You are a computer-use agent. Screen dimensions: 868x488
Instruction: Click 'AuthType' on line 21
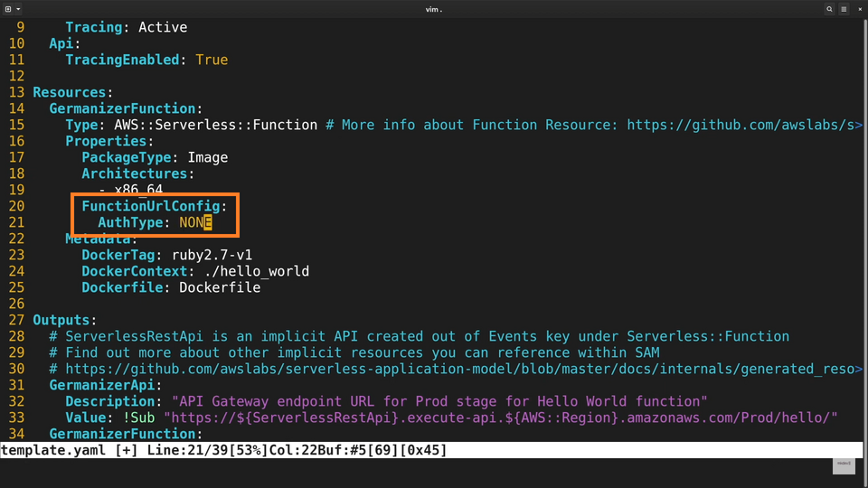tap(130, 222)
